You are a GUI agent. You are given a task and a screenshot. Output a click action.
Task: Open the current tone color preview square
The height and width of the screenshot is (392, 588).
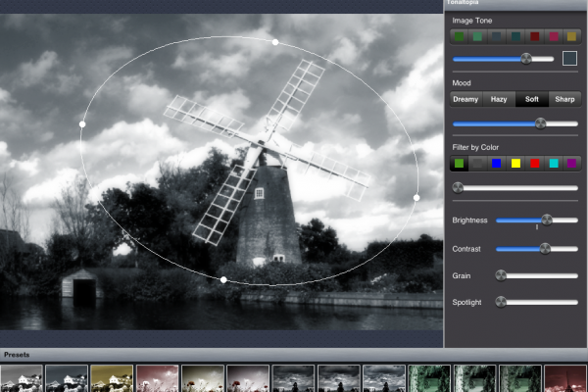(569, 59)
